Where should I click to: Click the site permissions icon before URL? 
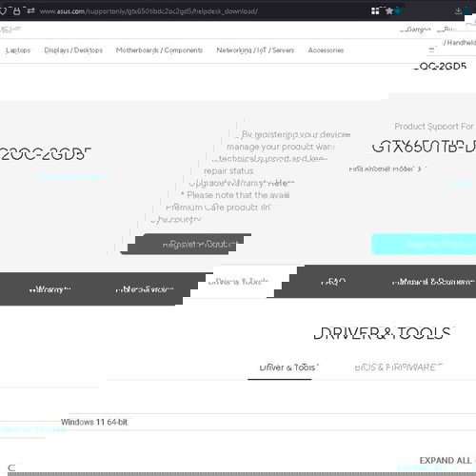(x=30, y=11)
